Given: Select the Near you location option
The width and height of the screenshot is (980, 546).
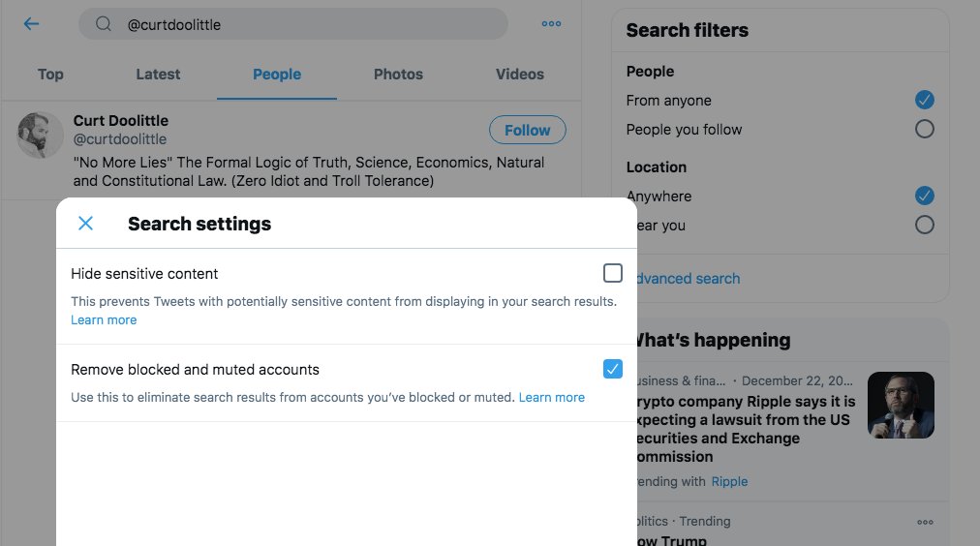Looking at the screenshot, I should click(x=925, y=225).
